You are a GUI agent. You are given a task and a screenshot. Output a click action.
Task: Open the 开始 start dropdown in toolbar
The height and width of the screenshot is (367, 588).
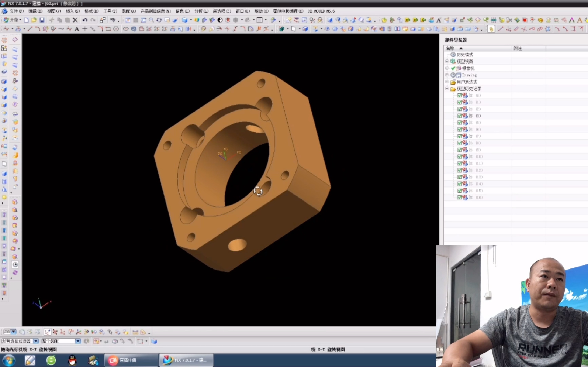[x=13, y=20]
